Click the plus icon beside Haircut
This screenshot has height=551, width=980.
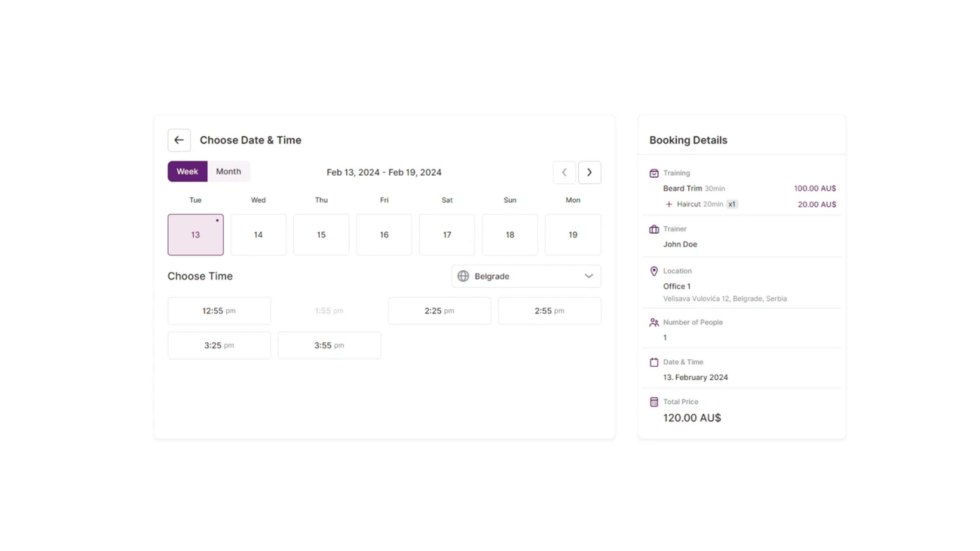(668, 204)
